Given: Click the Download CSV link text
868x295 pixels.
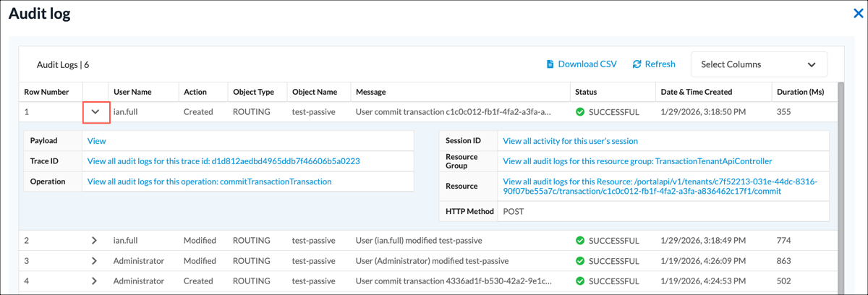Looking at the screenshot, I should pos(587,64).
